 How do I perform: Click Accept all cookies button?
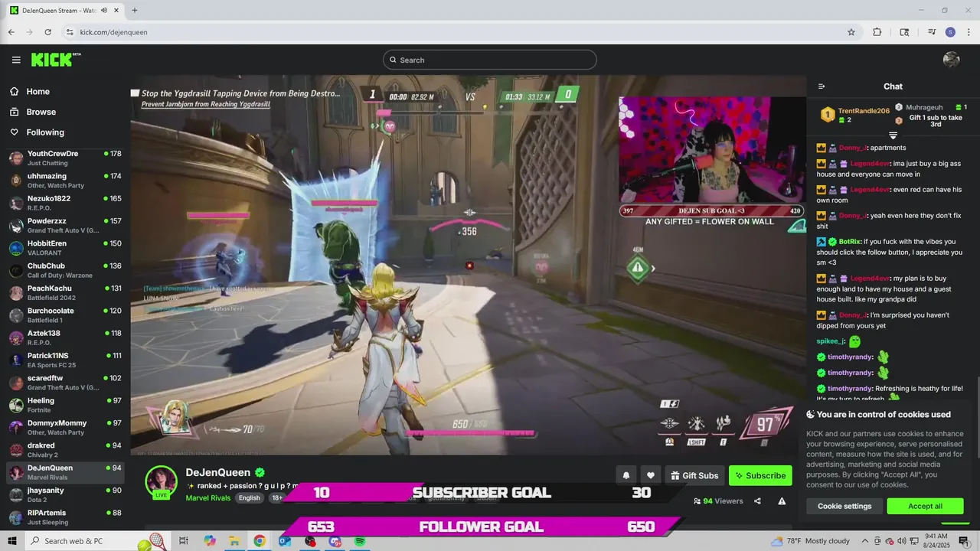click(925, 506)
